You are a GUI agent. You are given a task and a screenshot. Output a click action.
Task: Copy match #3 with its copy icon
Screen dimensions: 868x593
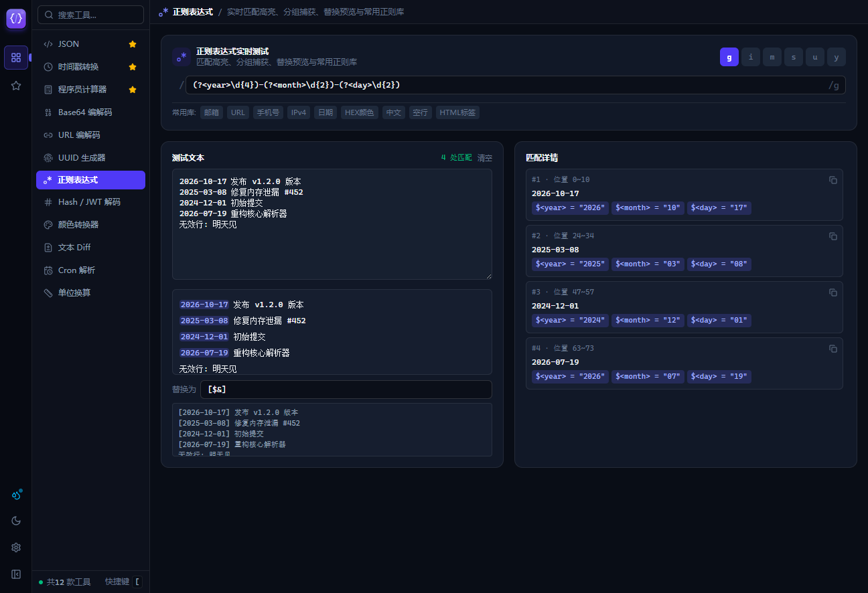(x=833, y=292)
